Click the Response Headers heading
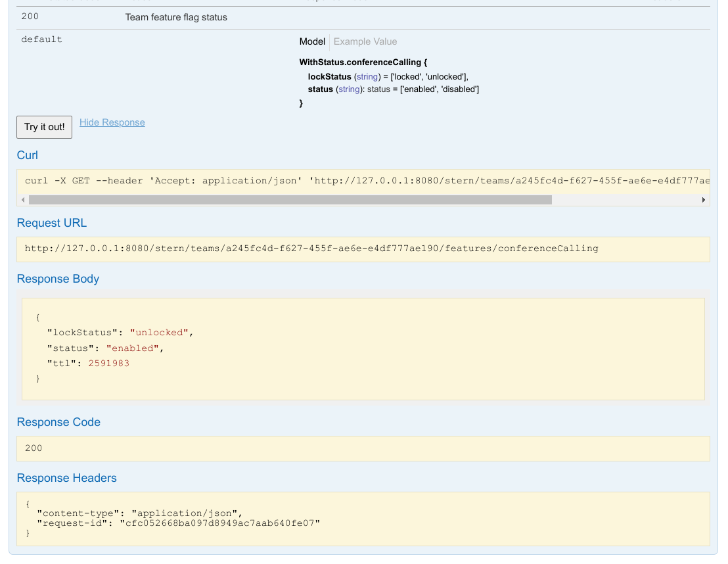This screenshot has width=728, height=564. [66, 478]
